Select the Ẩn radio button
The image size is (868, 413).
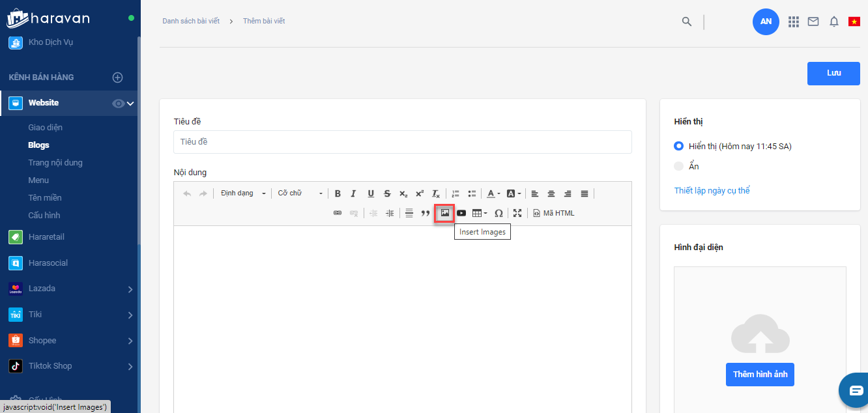point(678,166)
